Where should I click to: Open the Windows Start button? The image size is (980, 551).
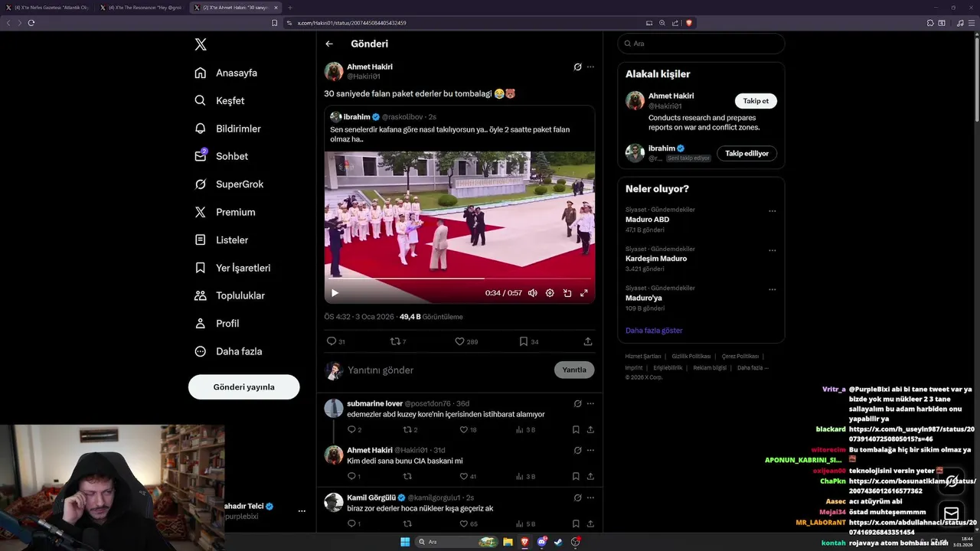click(x=405, y=542)
